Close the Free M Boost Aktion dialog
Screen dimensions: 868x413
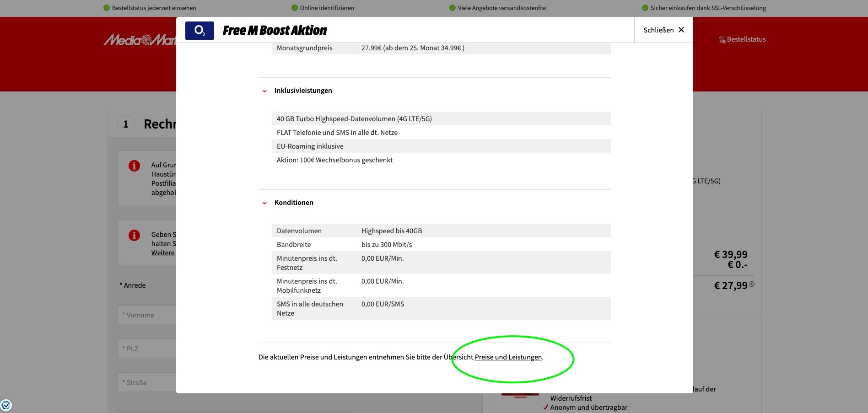tap(663, 30)
